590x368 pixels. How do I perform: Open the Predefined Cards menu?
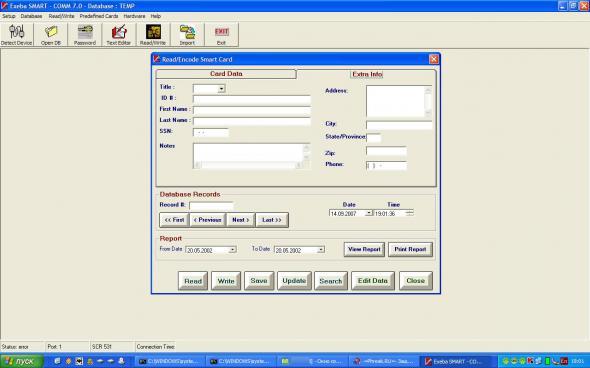[x=99, y=16]
